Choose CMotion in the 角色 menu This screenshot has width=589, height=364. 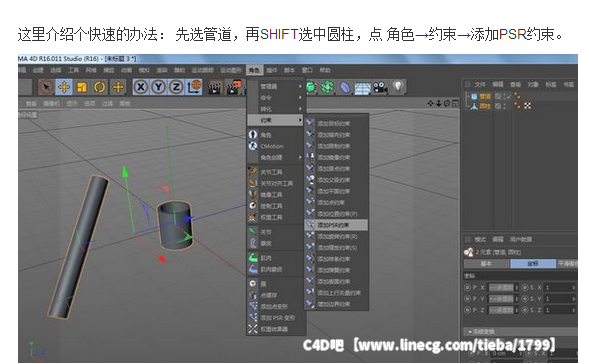click(272, 146)
